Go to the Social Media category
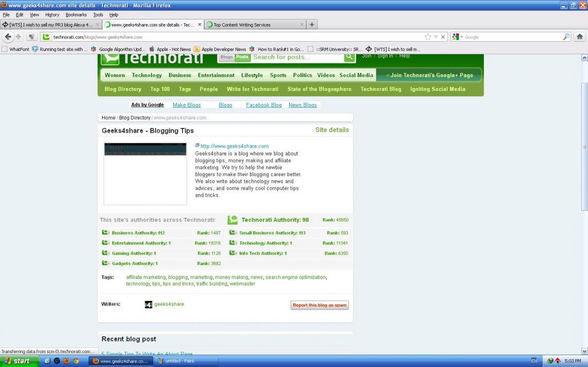 tap(356, 75)
